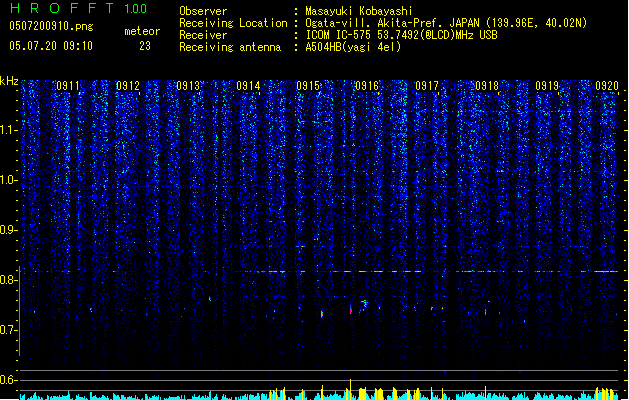Screen dimensions: 629x400
Task: Click the Receiving antenna label
Action: [x=230, y=47]
